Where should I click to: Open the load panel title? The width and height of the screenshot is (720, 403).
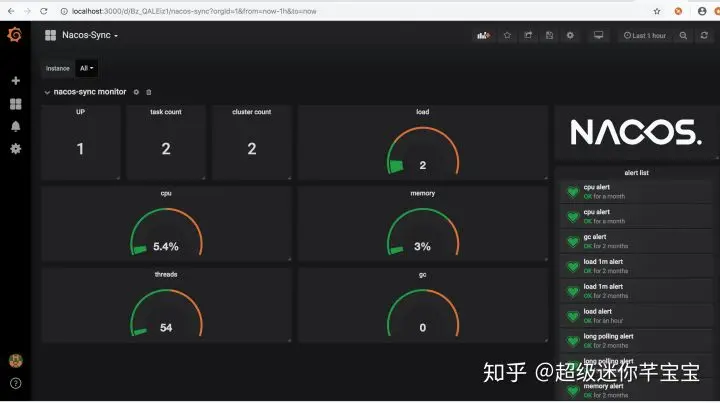[422, 112]
